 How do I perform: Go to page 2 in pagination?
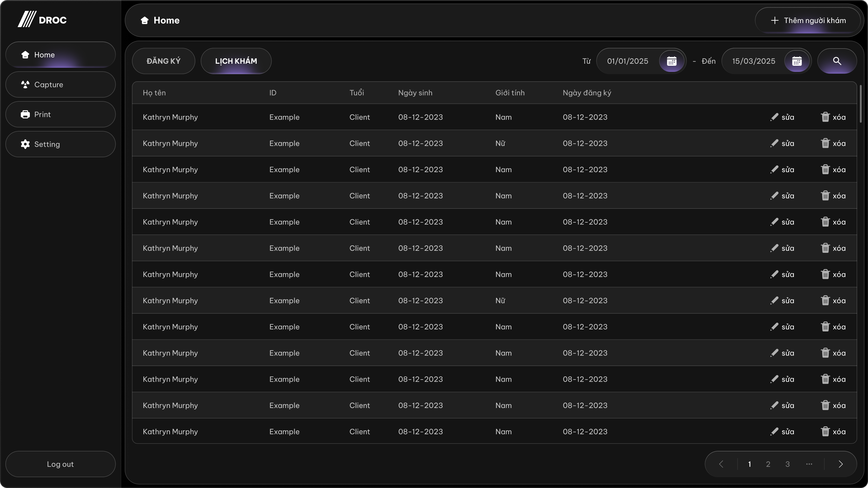[x=768, y=464]
